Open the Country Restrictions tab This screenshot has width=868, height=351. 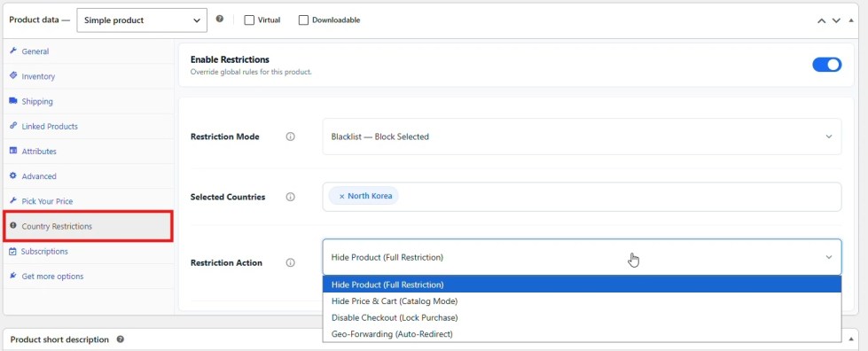click(x=89, y=226)
